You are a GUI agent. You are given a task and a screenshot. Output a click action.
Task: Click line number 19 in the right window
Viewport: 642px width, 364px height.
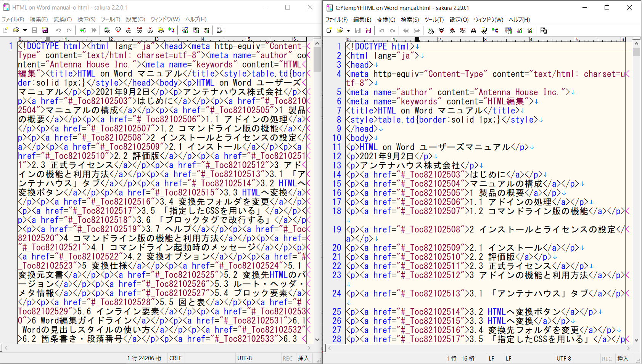tap(336, 229)
